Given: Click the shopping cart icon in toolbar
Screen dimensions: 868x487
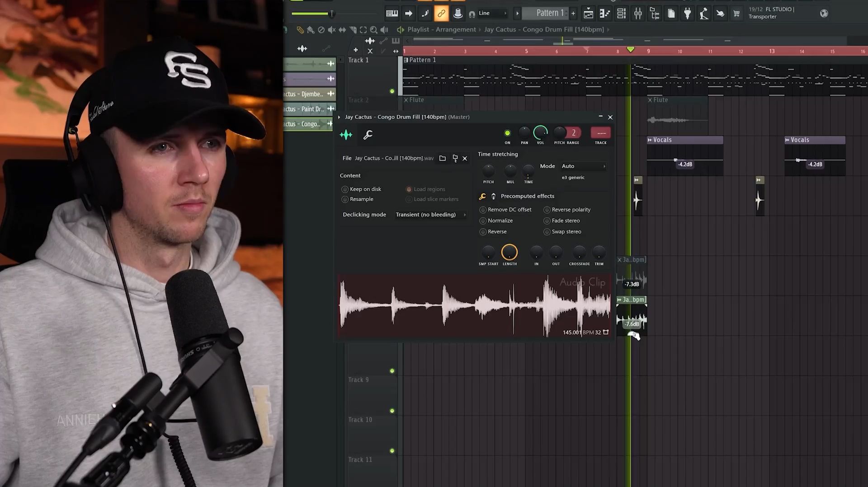Looking at the screenshot, I should (736, 14).
